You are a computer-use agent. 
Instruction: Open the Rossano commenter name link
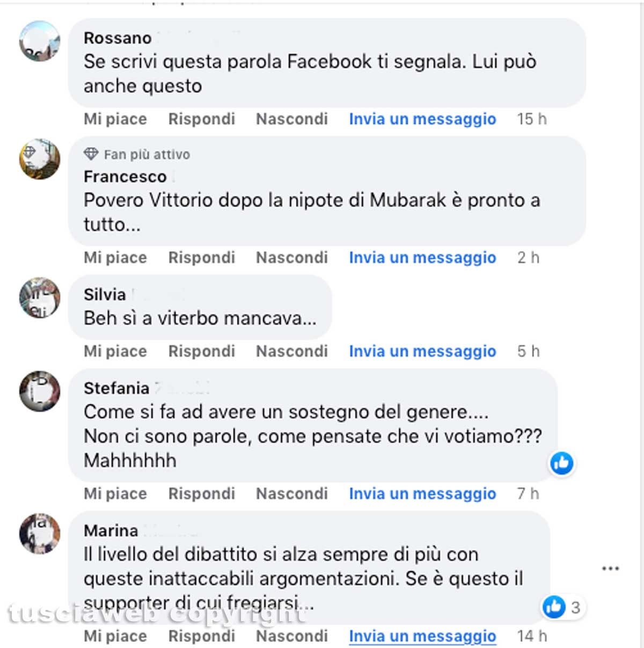pyautogui.click(x=118, y=38)
